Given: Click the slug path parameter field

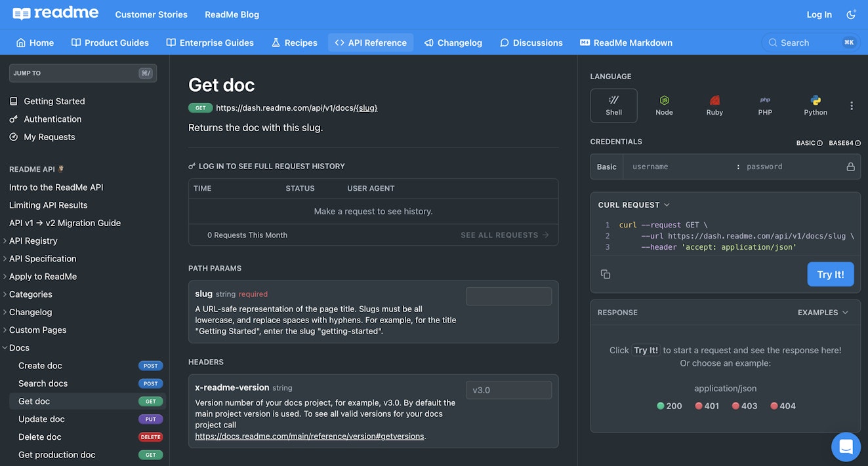Looking at the screenshot, I should pos(508,296).
